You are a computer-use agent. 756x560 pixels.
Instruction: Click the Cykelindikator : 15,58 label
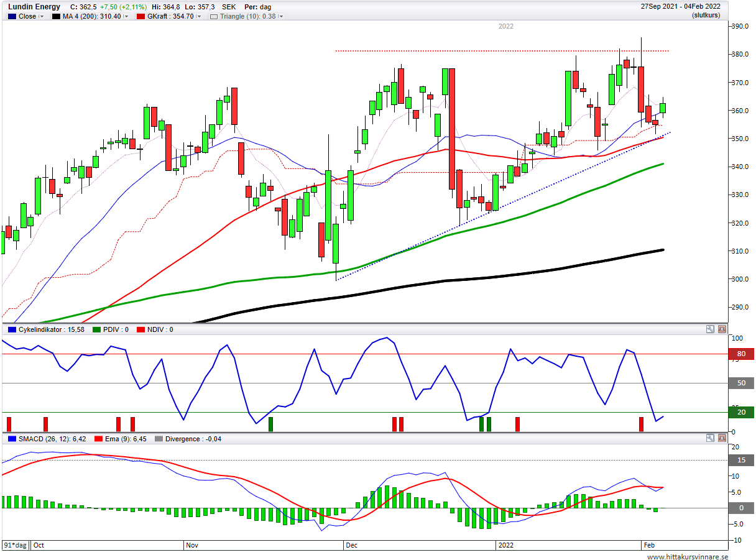52,329
